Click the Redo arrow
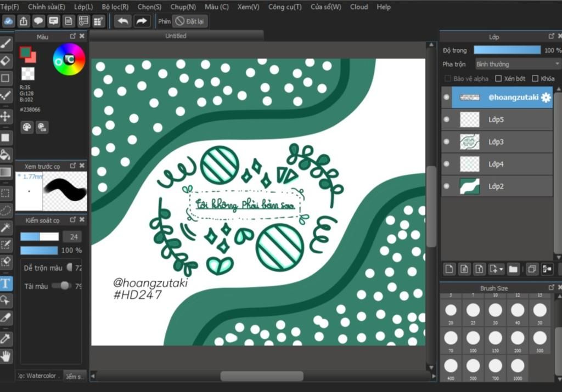The image size is (562, 392). pyautogui.click(x=142, y=21)
